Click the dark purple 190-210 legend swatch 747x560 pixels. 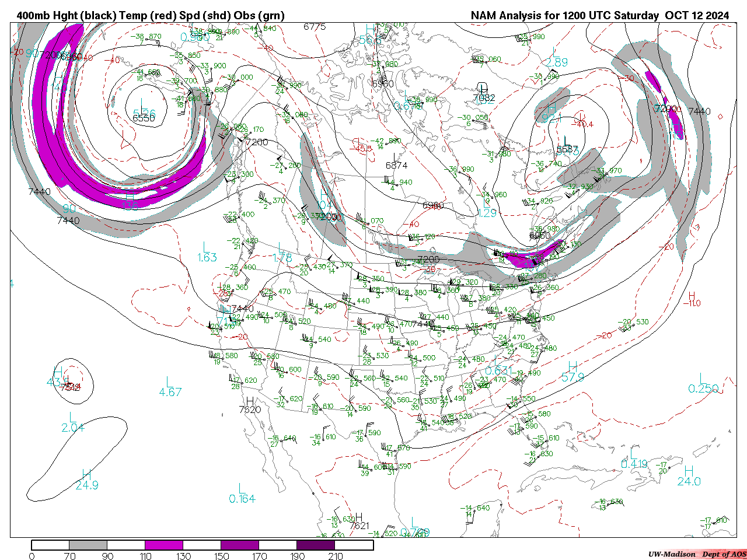pyautogui.click(x=316, y=545)
